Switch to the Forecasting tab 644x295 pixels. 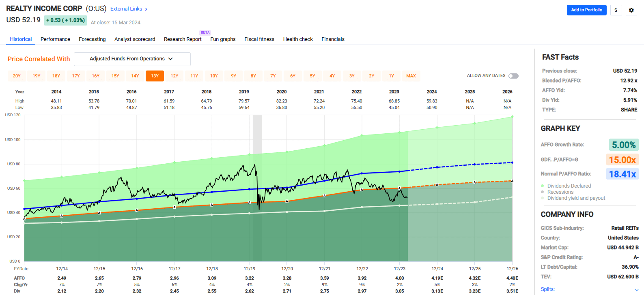92,39
